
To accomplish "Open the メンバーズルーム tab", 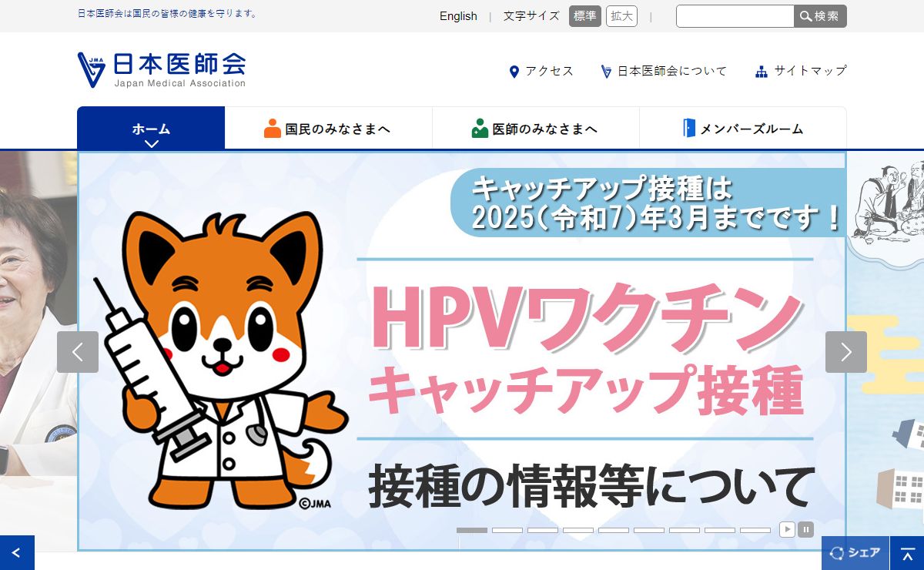I will point(742,129).
